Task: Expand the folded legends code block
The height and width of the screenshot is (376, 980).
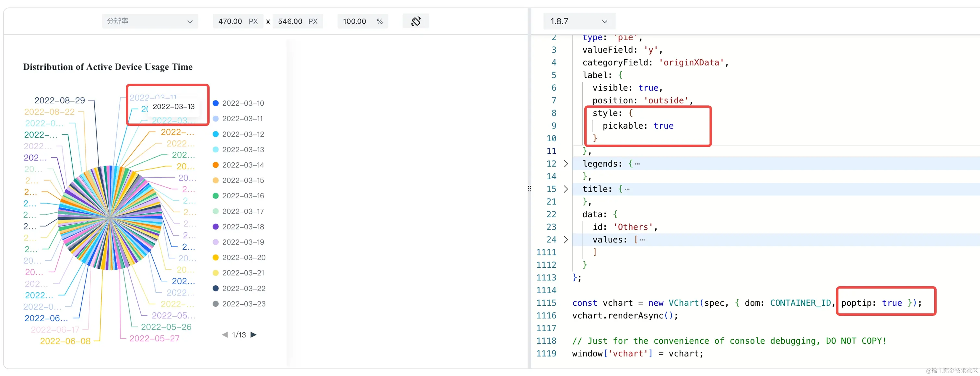Action: click(x=566, y=164)
